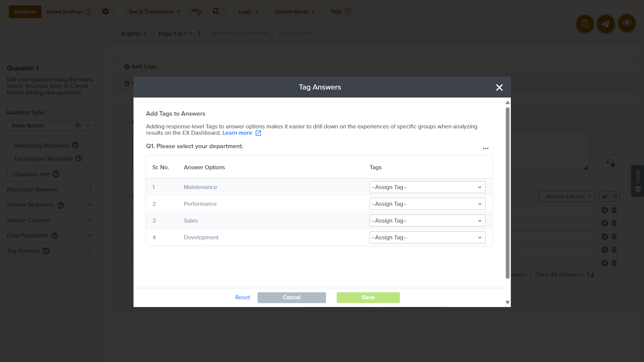
Task: Click the spell check ABC icon
Action: pyautogui.click(x=196, y=12)
